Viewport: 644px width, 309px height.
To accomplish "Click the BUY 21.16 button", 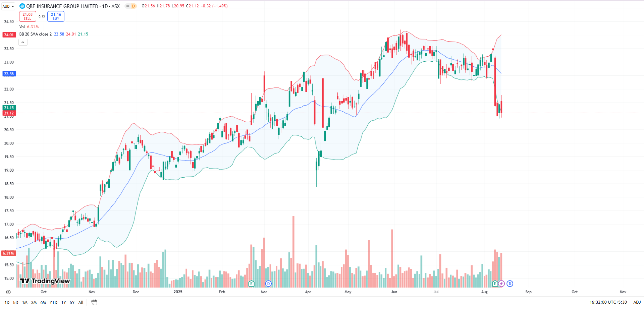I will point(56,16).
